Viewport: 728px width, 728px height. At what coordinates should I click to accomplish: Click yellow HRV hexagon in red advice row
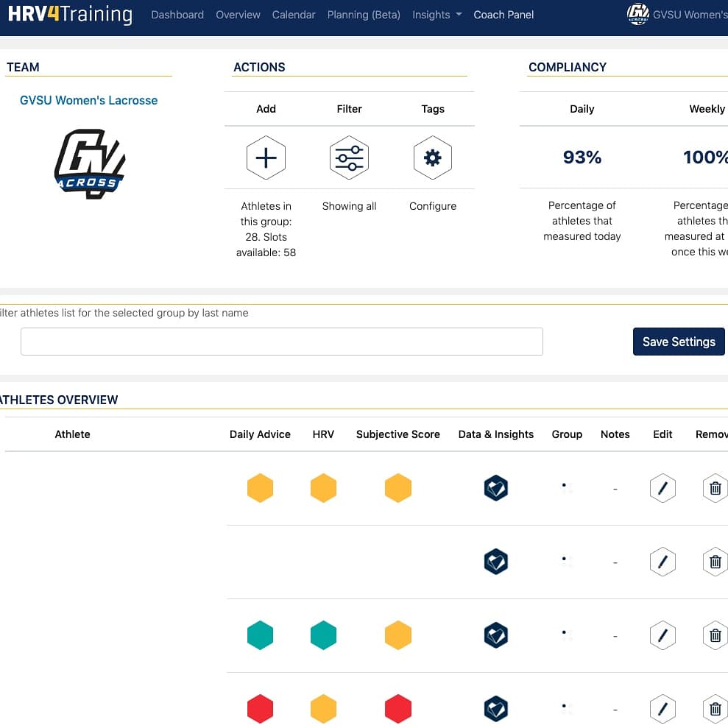coord(324,709)
